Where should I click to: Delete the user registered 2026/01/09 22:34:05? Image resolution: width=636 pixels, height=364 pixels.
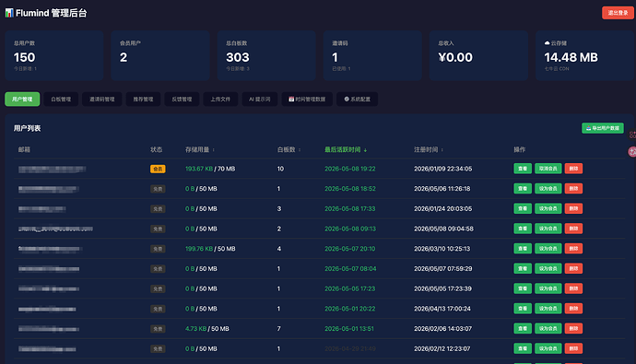coord(573,169)
